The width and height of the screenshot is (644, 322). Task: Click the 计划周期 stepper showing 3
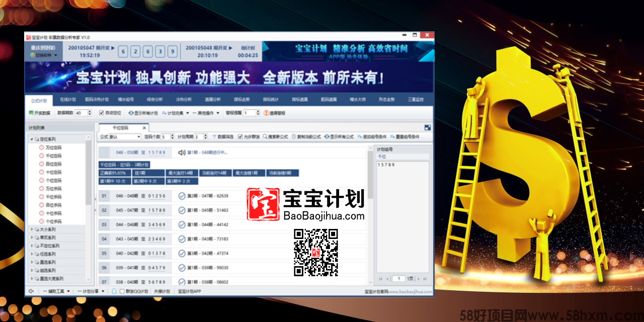click(201, 137)
